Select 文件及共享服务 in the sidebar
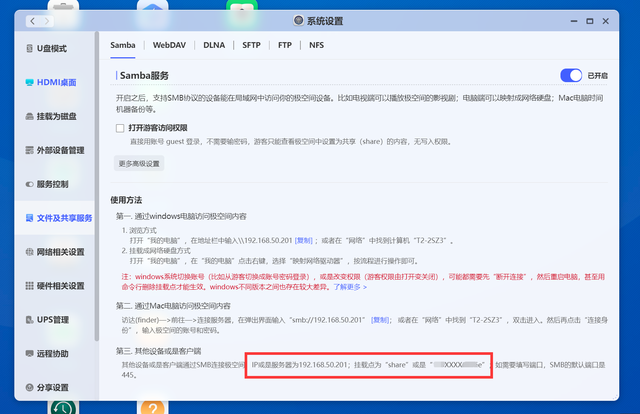Viewport: 640px width, 414px height. pyautogui.click(x=55, y=218)
